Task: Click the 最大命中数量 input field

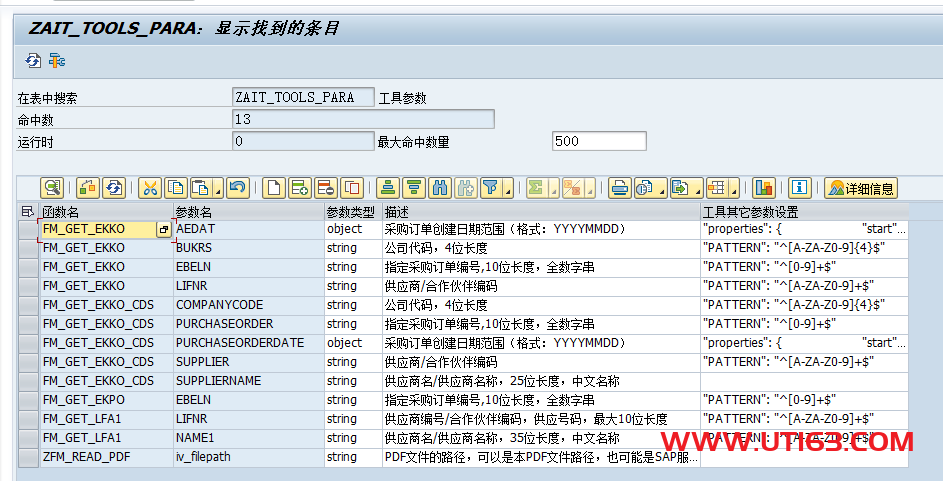Action: [598, 142]
